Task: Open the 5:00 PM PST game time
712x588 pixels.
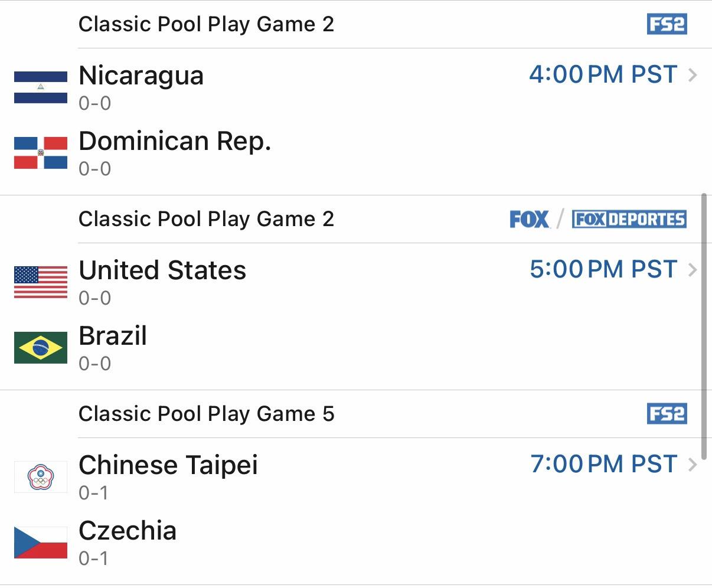Action: tap(603, 270)
